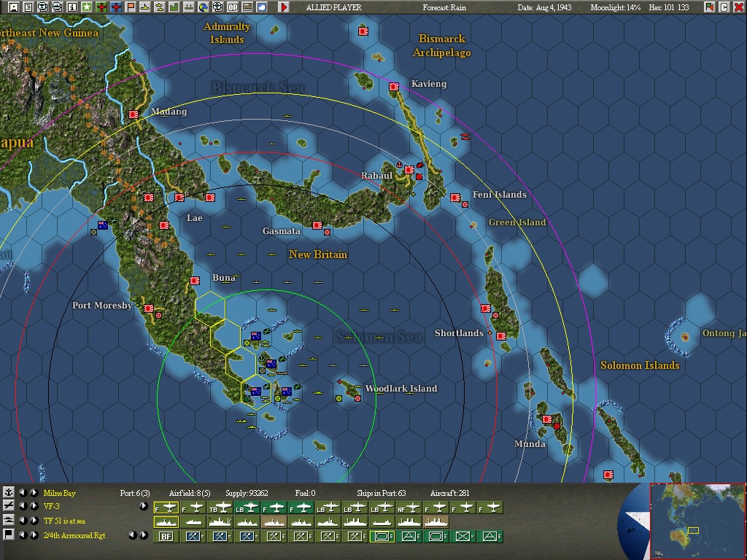Screen dimensions: 747x560
Task: Click the 'Date: Aug 4, 1943' status text
Action: click(x=544, y=7)
